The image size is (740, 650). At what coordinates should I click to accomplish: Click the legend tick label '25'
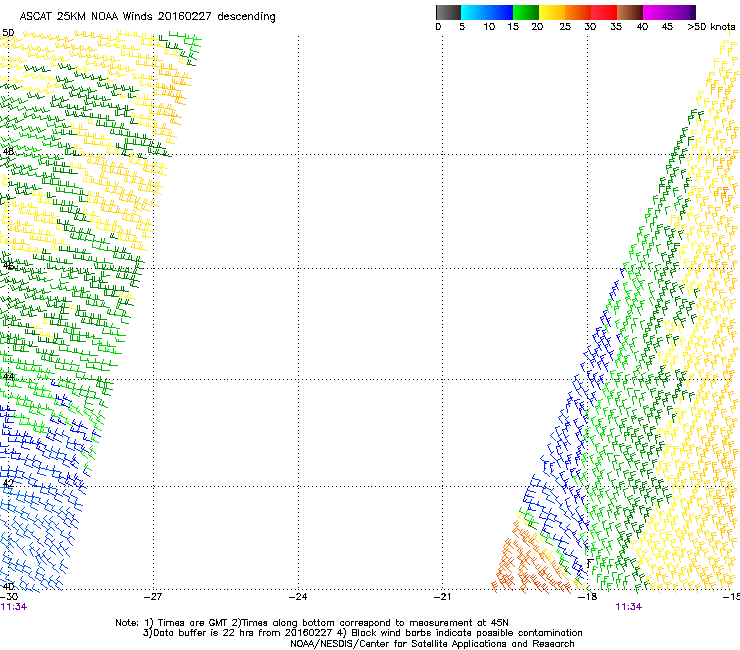click(x=565, y=26)
